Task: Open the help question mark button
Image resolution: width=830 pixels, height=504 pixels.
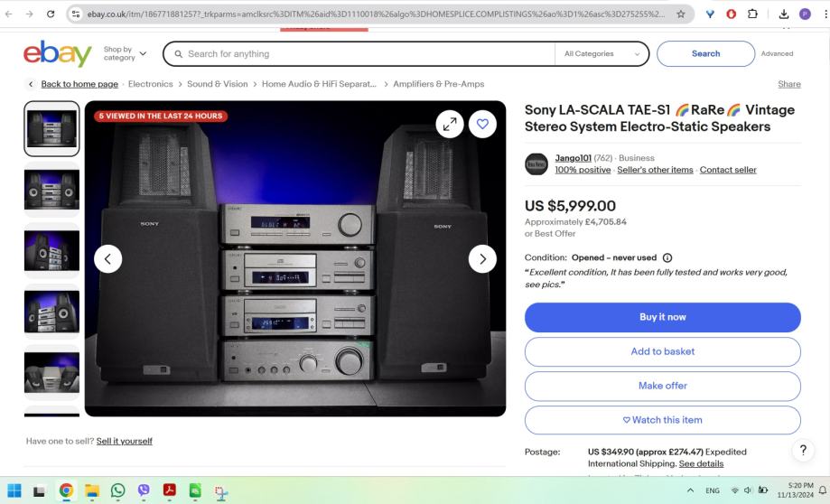Action: pos(803,450)
